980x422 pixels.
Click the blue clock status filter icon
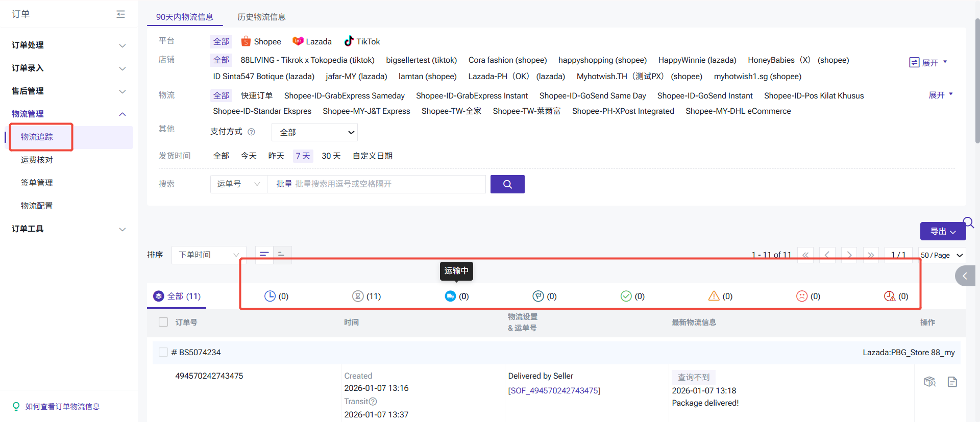coord(269,296)
